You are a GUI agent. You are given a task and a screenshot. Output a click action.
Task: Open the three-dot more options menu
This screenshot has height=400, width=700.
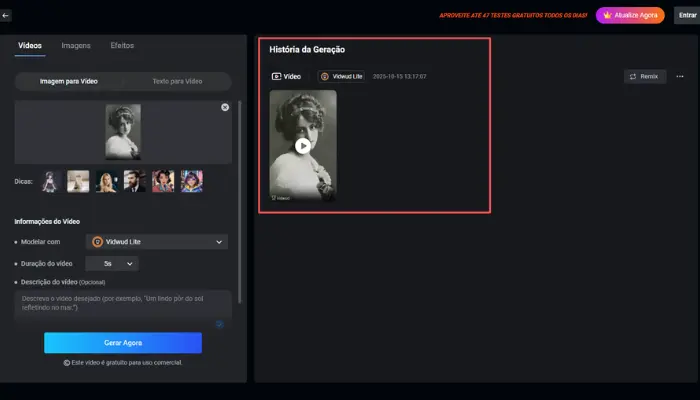(x=680, y=76)
